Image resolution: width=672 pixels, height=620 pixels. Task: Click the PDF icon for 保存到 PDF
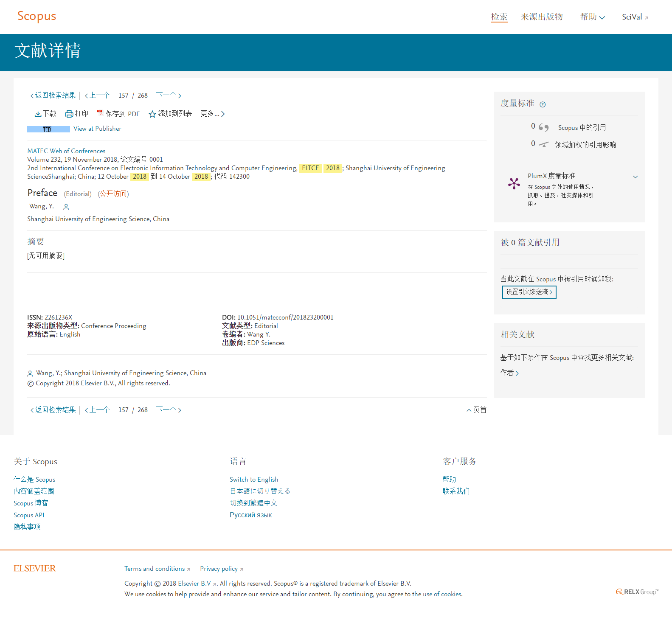(100, 113)
